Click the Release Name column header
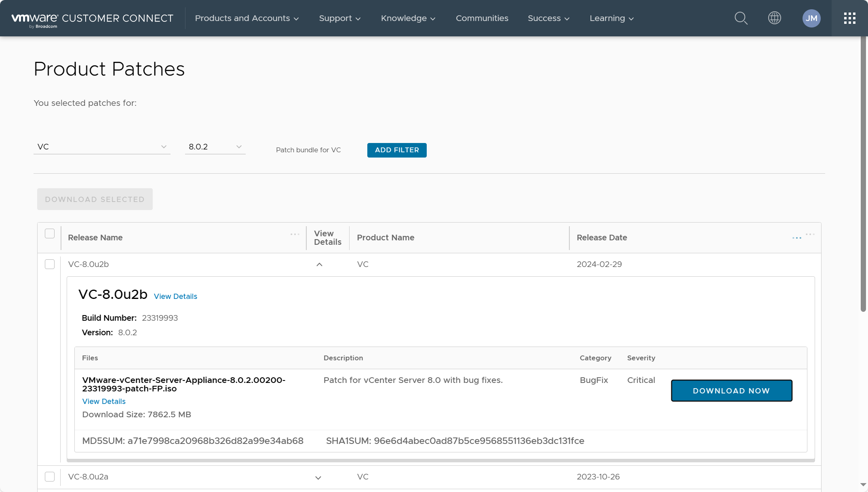This screenshot has width=868, height=492. point(95,238)
